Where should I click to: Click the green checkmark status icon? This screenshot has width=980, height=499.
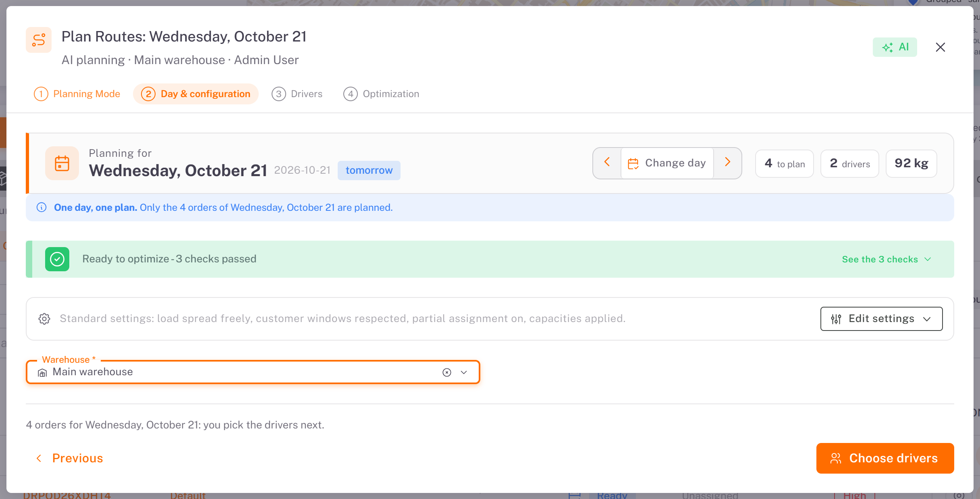tap(57, 259)
